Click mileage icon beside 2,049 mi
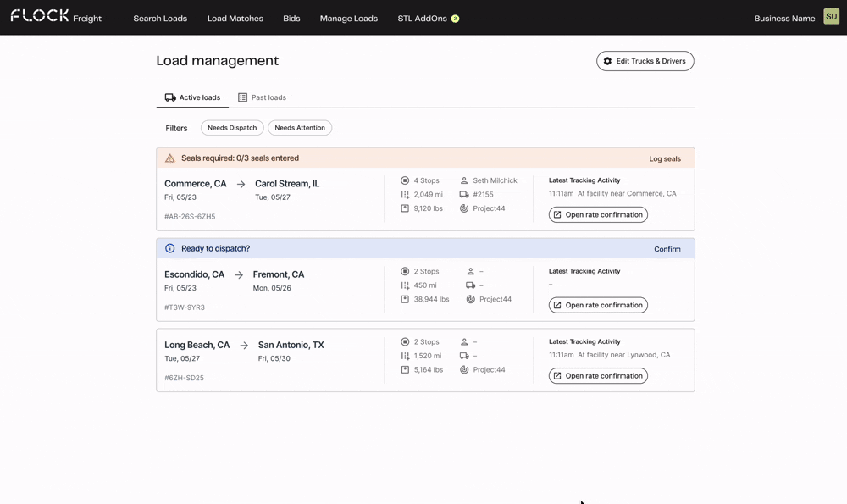The width and height of the screenshot is (847, 504). [x=405, y=195]
